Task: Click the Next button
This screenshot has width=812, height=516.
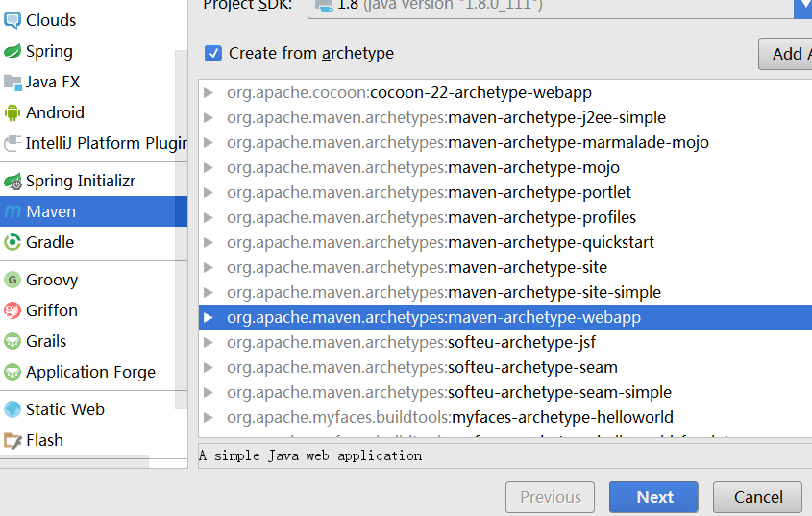Action: tap(653, 498)
